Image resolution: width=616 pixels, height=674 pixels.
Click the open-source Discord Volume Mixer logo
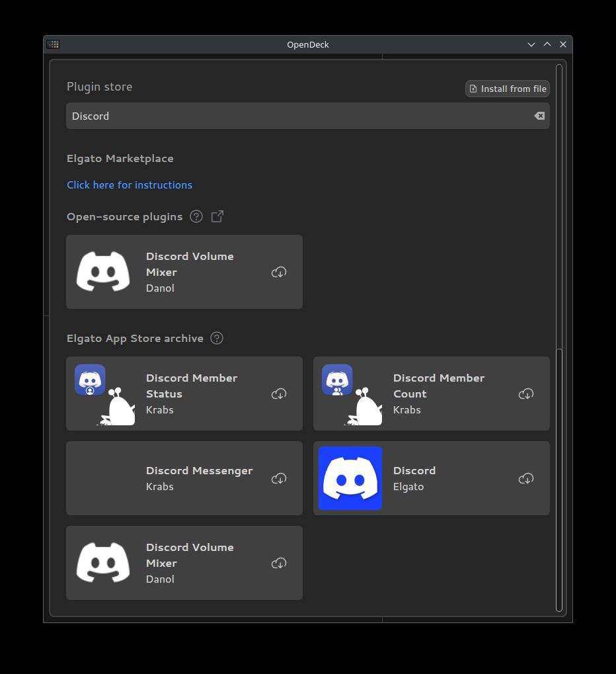103,272
